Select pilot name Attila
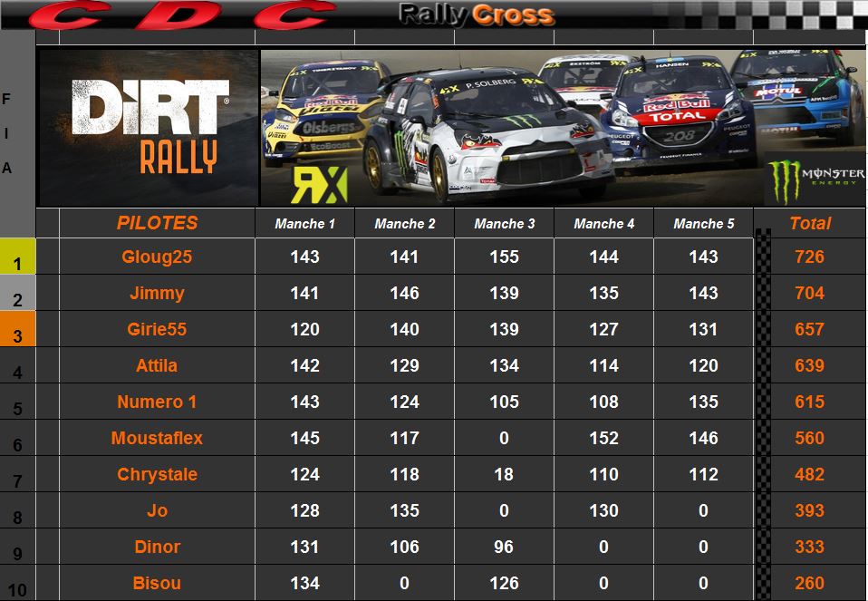The image size is (868, 601). (x=158, y=365)
